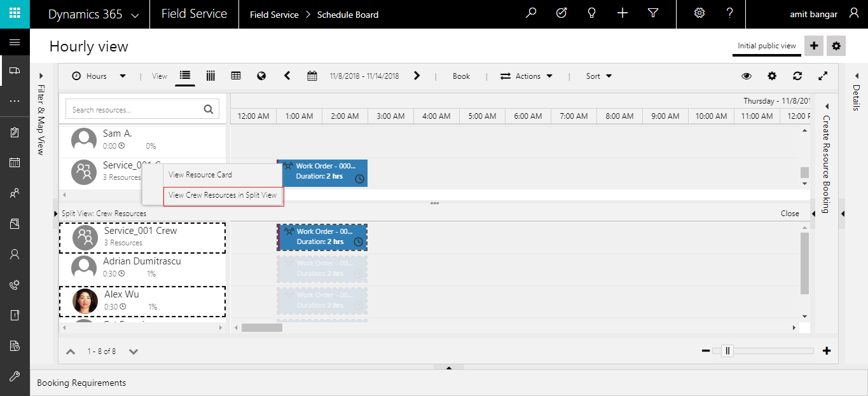The width and height of the screenshot is (868, 396).
Task: Click the user profile icon
Action: tap(854, 13)
